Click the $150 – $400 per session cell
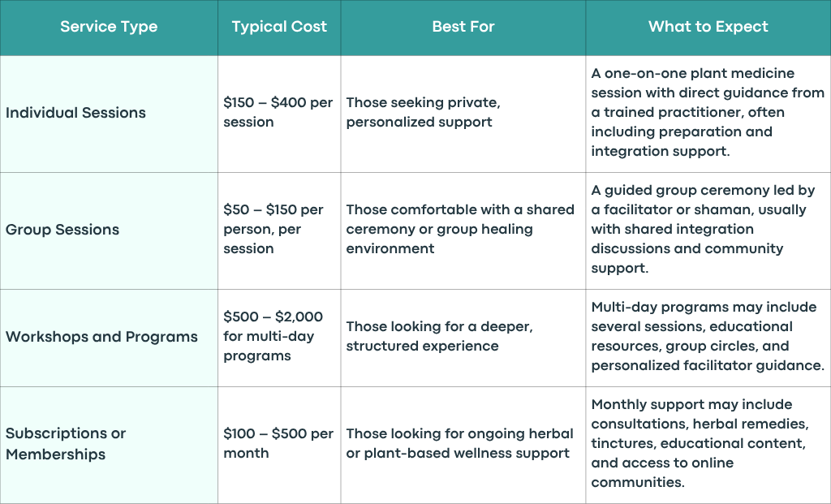The height and width of the screenshot is (504, 831). pos(278,112)
